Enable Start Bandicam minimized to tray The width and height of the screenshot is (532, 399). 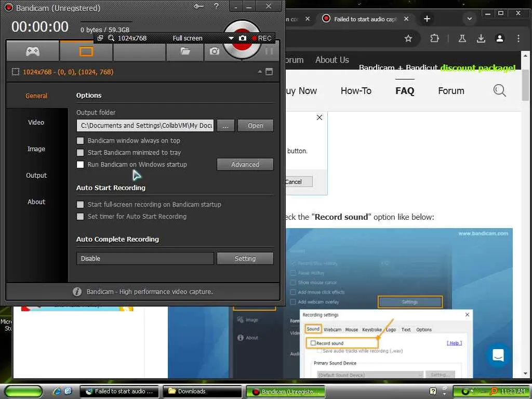(80, 152)
